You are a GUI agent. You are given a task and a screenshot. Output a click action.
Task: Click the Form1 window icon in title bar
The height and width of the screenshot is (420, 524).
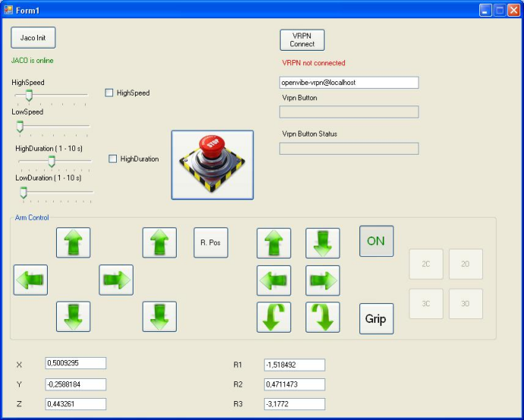[8, 10]
